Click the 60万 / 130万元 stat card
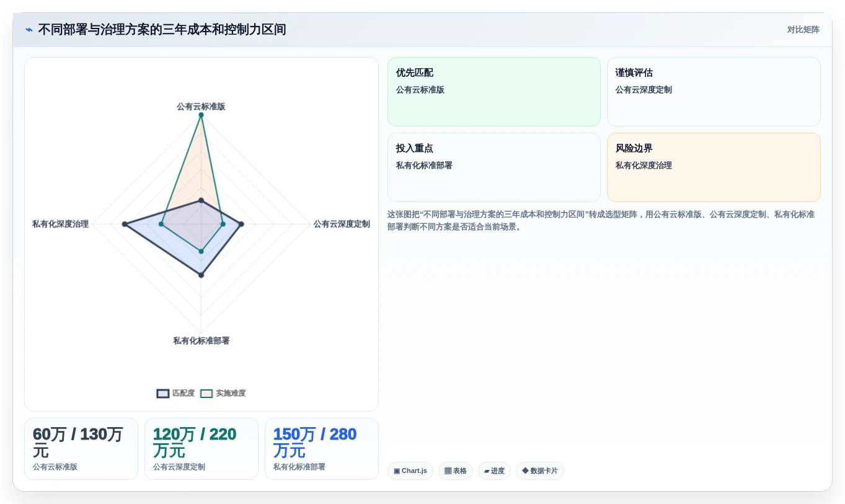Viewport: 845px width, 504px height. [81, 449]
